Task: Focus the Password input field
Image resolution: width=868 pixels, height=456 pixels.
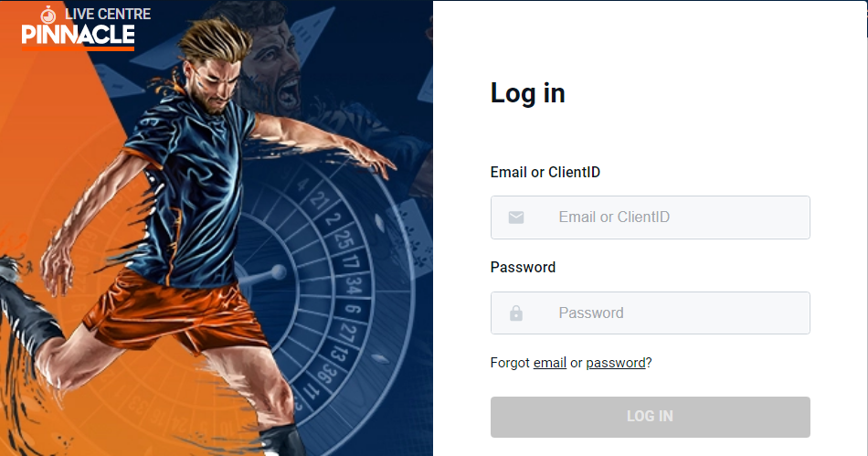Action: click(x=650, y=313)
